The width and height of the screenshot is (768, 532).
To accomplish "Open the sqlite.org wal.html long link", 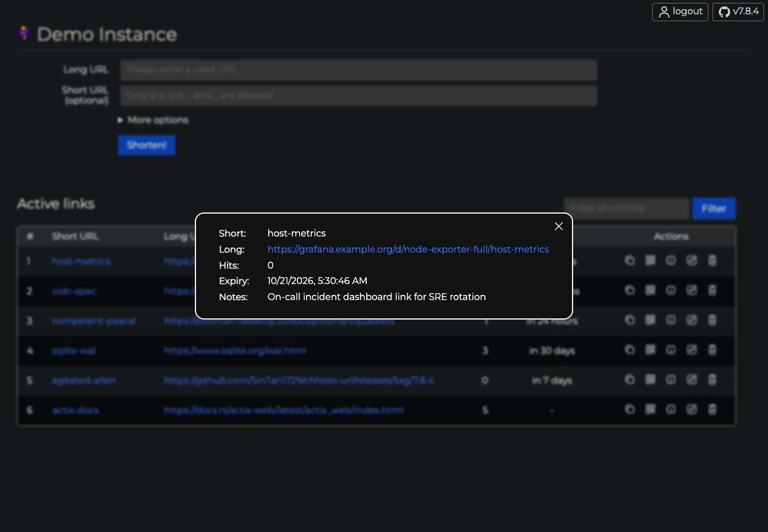I will (235, 350).
